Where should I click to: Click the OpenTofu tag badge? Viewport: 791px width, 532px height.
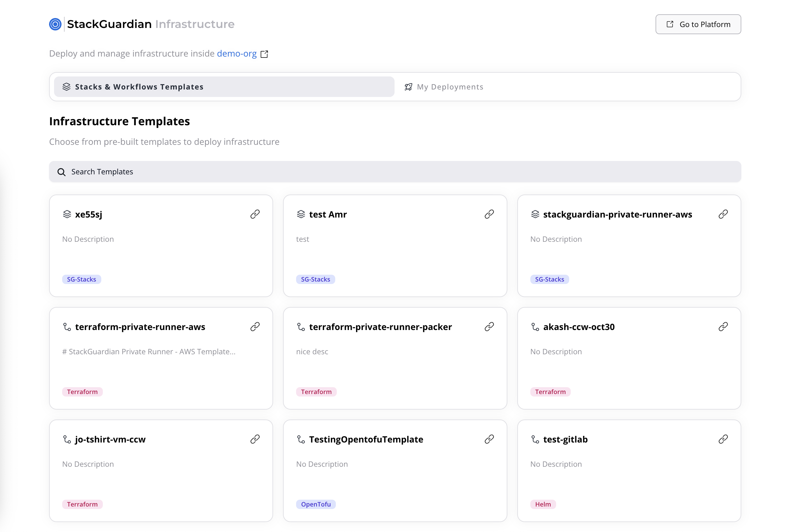pyautogui.click(x=315, y=504)
